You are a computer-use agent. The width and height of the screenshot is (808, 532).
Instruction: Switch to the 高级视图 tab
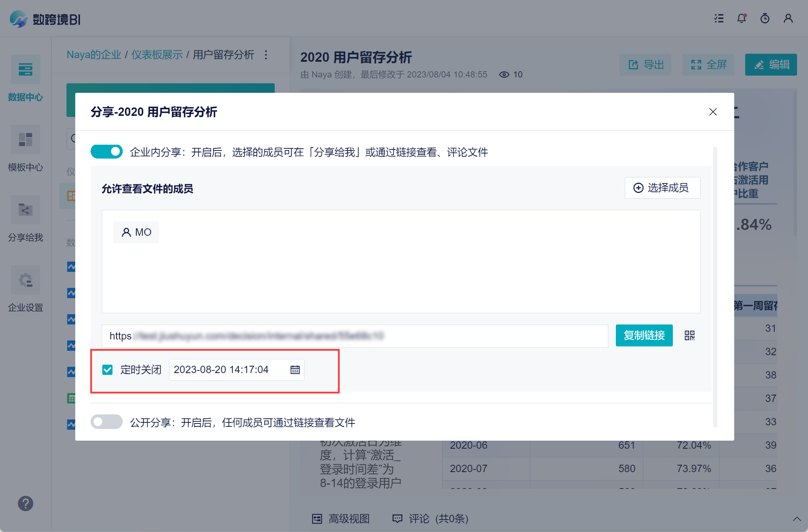(341, 519)
